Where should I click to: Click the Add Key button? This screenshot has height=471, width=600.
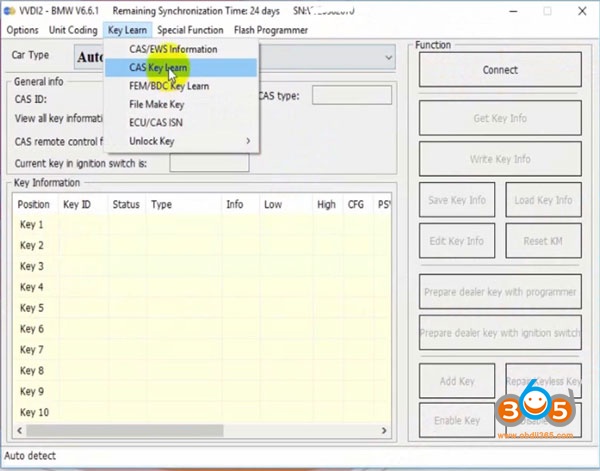click(x=457, y=381)
